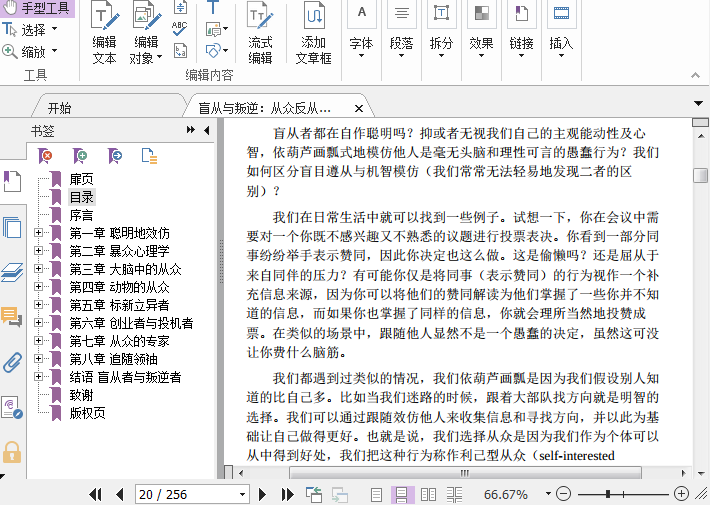Open the 缩放 zoom tool dropdown
Image resolution: width=710 pixels, height=505 pixels.
click(x=54, y=51)
